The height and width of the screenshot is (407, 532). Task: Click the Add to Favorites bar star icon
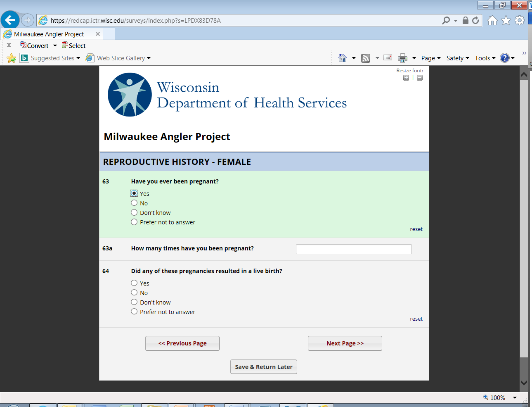(12, 58)
